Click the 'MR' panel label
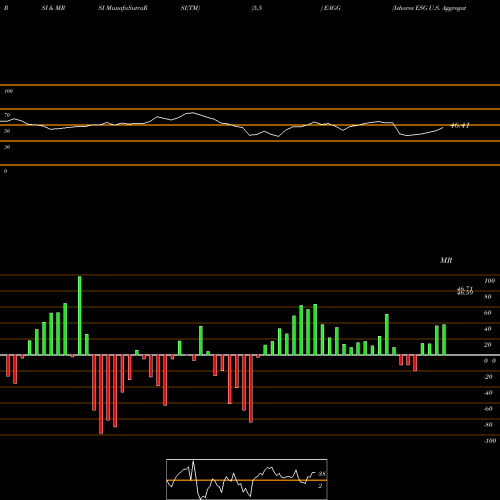The width and height of the screenshot is (500, 500). coord(446,260)
